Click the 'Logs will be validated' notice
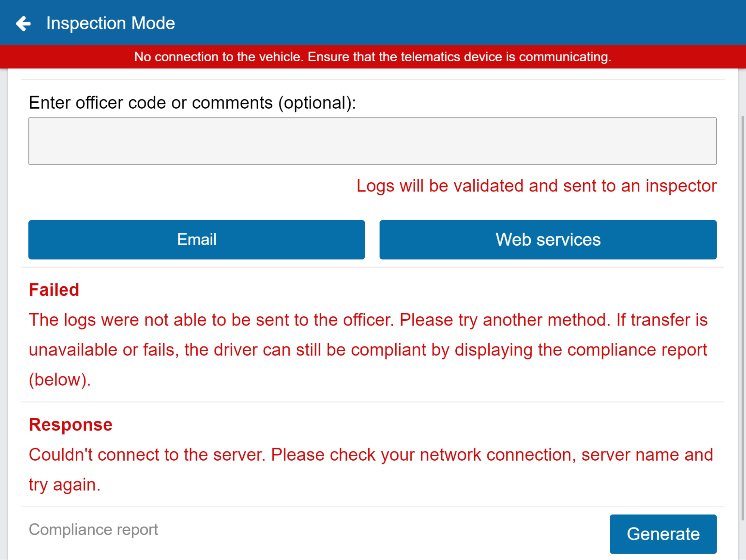746x560 pixels. pyautogui.click(x=536, y=186)
